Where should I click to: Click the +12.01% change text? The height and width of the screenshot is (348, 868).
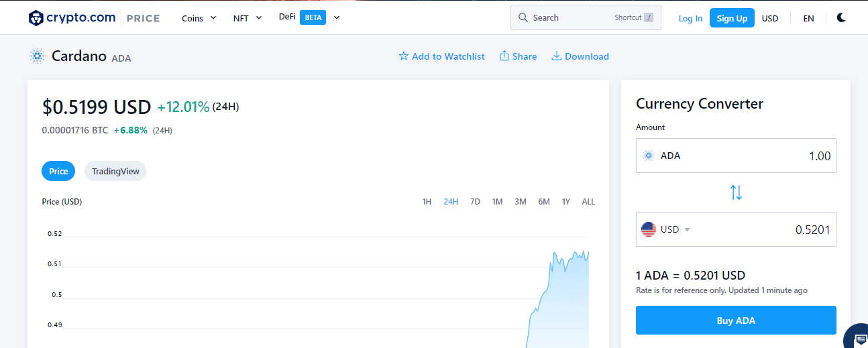click(183, 107)
